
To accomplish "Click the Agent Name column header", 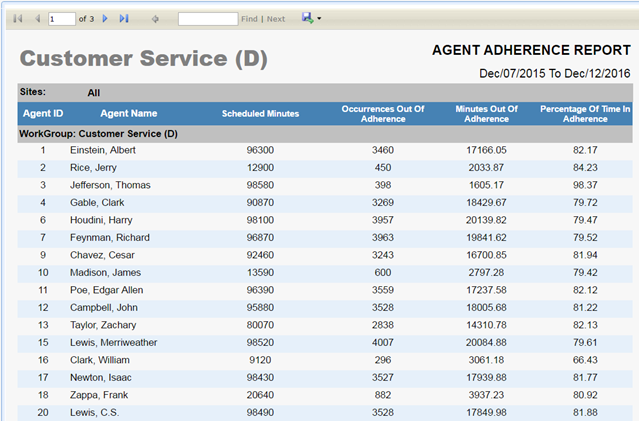I will pos(128,113).
